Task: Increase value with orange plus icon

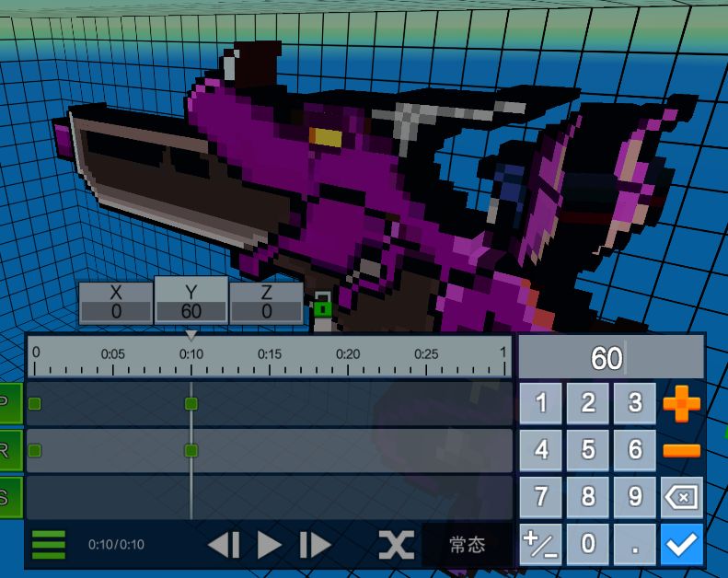Action: click(682, 403)
